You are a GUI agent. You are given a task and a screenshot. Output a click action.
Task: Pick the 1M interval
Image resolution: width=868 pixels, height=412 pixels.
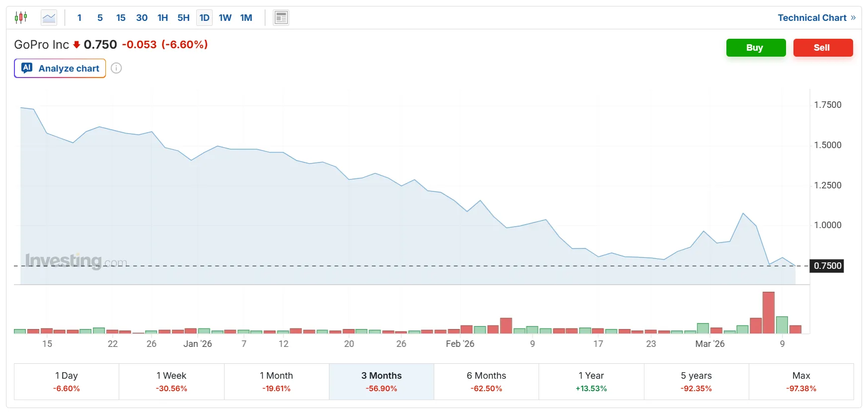click(x=246, y=18)
